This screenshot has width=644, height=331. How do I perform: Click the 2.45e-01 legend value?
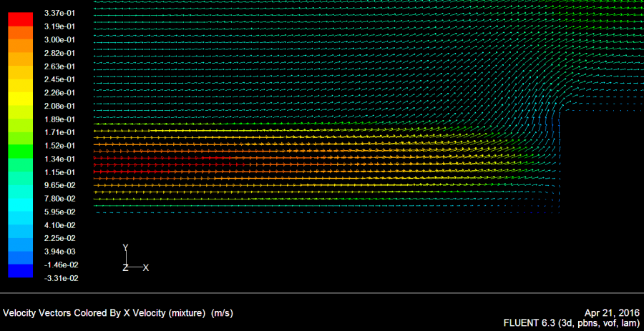[59, 79]
